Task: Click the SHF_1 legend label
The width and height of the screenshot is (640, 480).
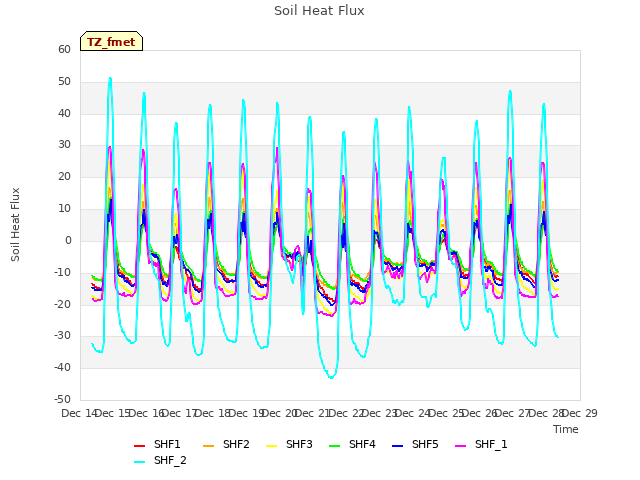Action: point(491,444)
